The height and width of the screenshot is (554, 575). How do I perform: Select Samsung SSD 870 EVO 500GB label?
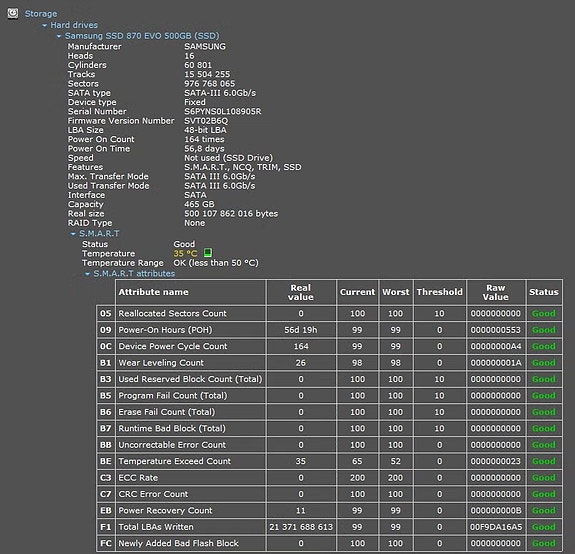pyautogui.click(x=142, y=36)
